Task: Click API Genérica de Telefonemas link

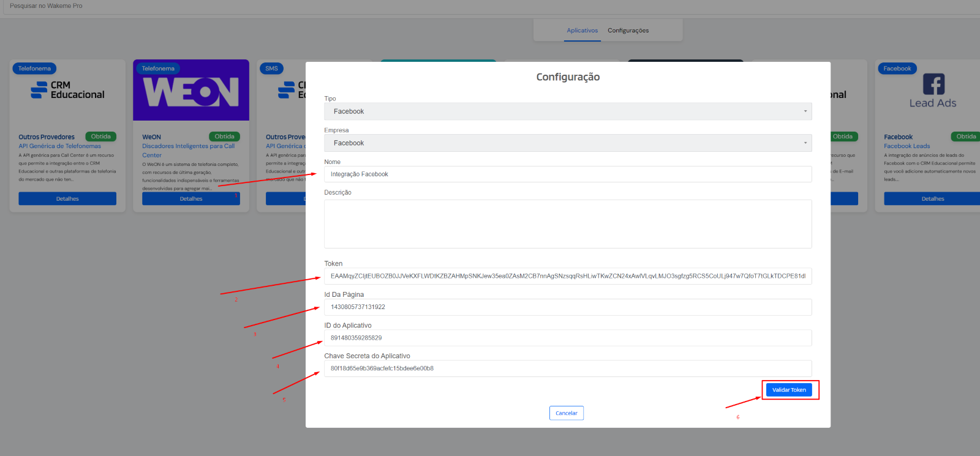Action: (x=59, y=146)
